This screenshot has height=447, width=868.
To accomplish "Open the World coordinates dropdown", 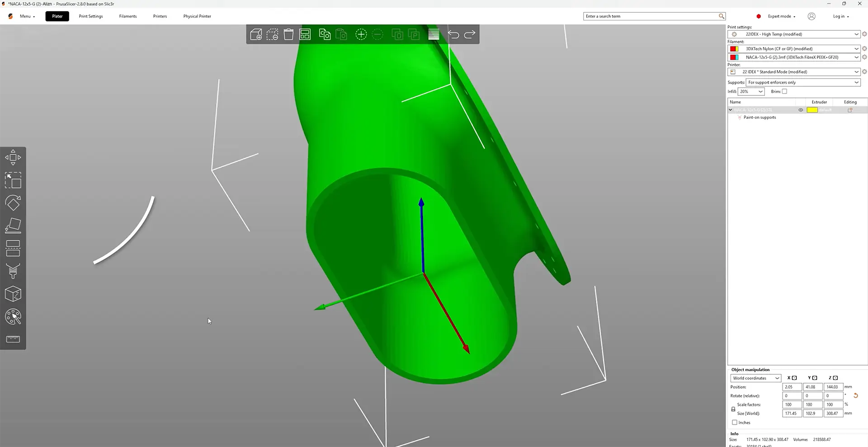I will pos(755,378).
